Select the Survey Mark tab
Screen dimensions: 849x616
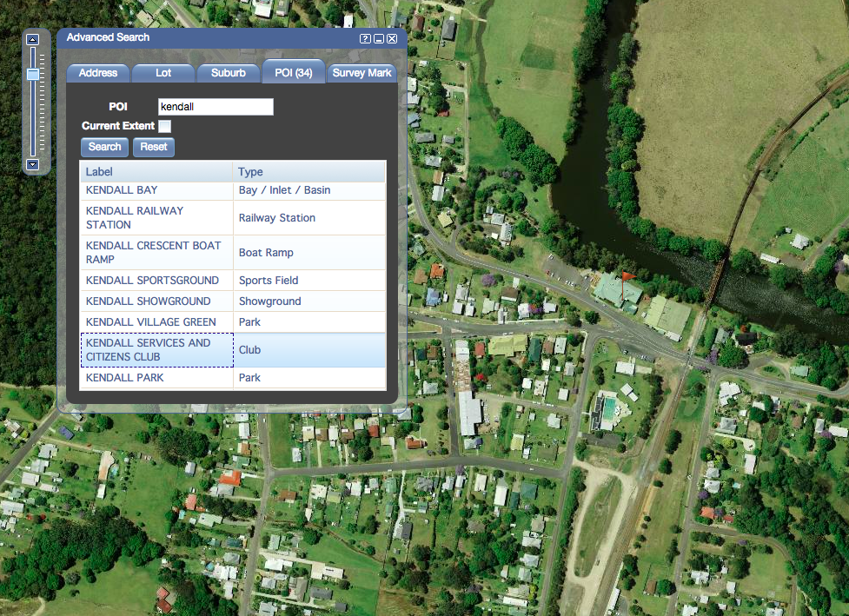pyautogui.click(x=361, y=73)
